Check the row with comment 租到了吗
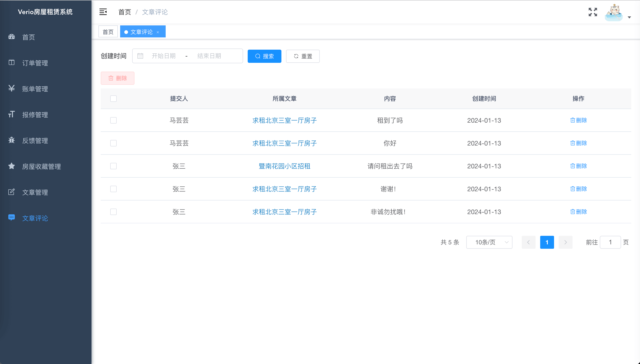Screen dimensions: 640x364 click(x=113, y=120)
